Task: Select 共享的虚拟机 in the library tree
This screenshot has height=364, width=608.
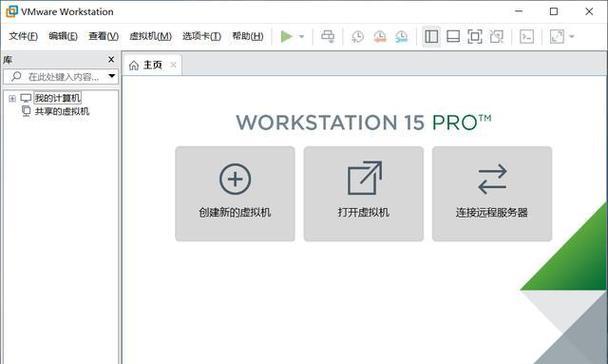Action: [62, 112]
